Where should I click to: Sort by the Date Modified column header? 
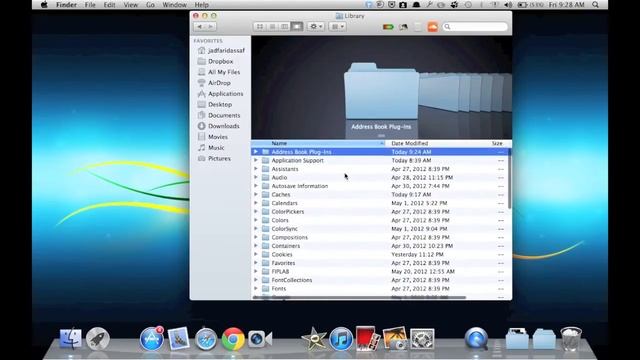click(437, 144)
